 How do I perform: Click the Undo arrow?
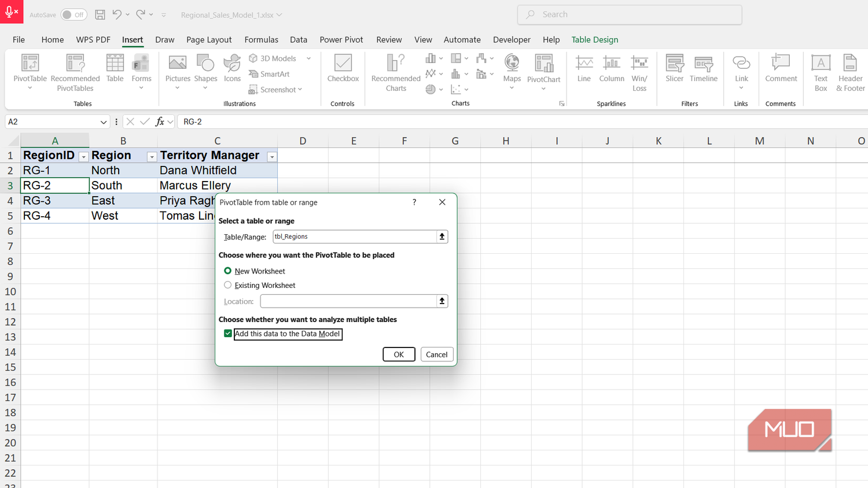(117, 14)
